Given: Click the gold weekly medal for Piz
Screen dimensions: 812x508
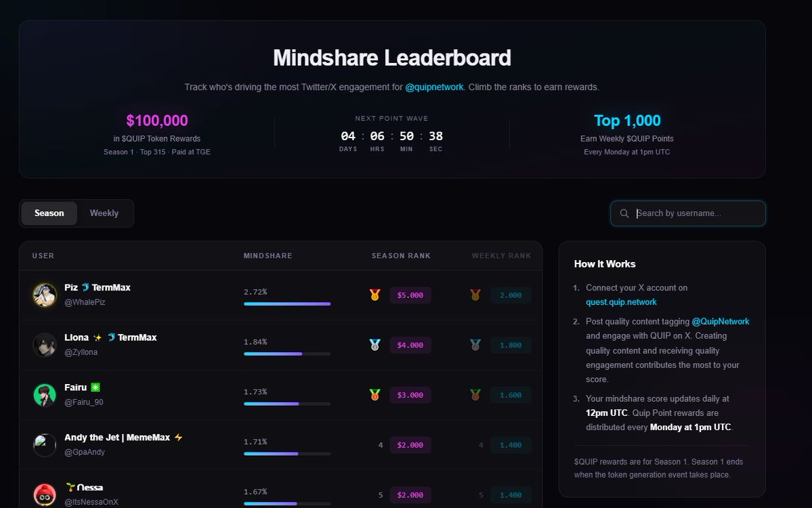Looking at the screenshot, I should (x=475, y=295).
